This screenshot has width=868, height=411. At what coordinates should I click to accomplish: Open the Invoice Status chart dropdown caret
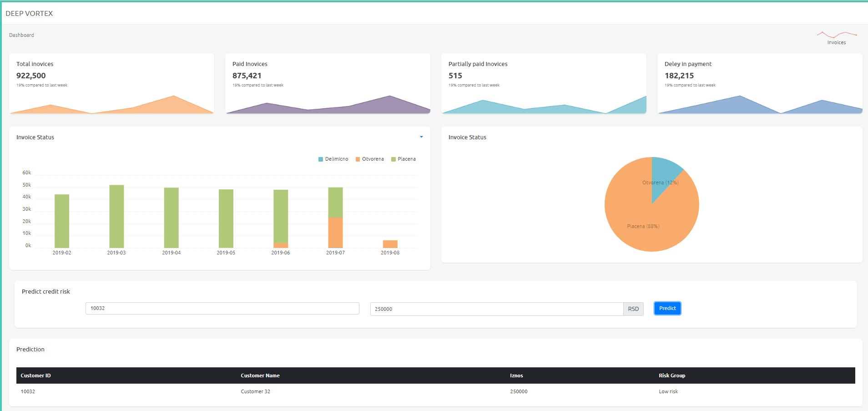[421, 137]
